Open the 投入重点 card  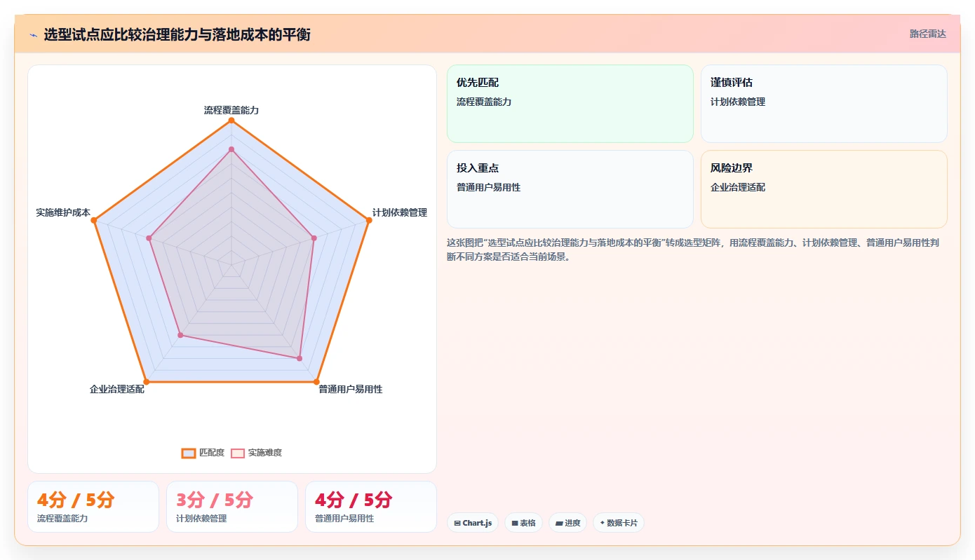570,189
